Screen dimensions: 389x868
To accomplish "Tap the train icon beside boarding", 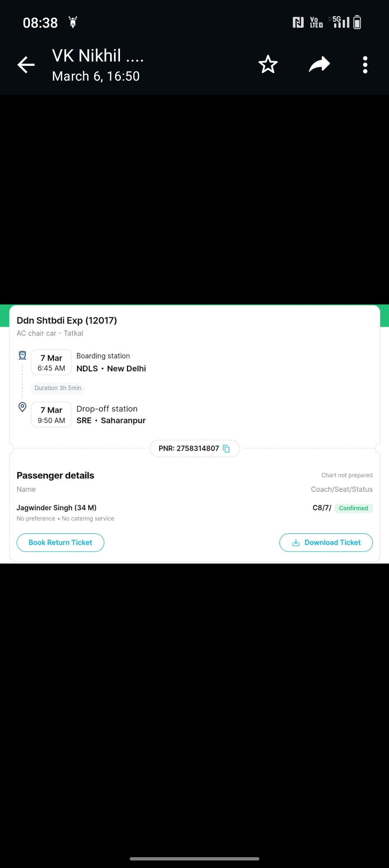I will (x=22, y=356).
